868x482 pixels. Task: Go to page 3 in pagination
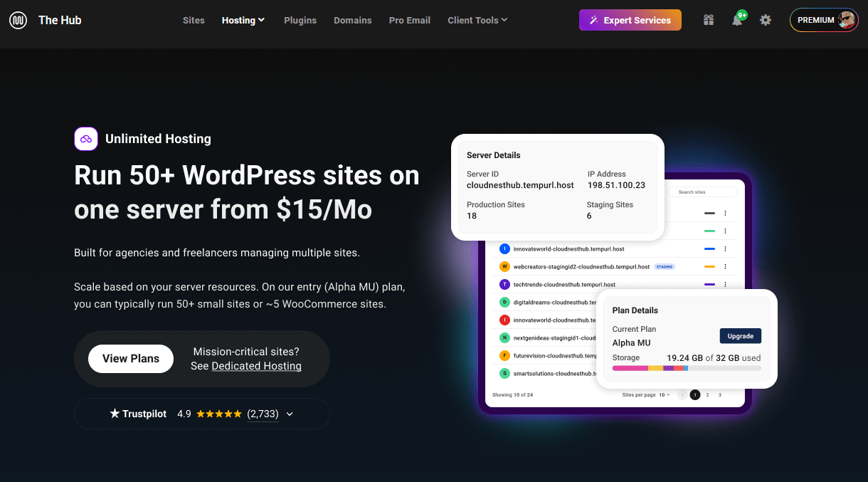[x=719, y=394]
